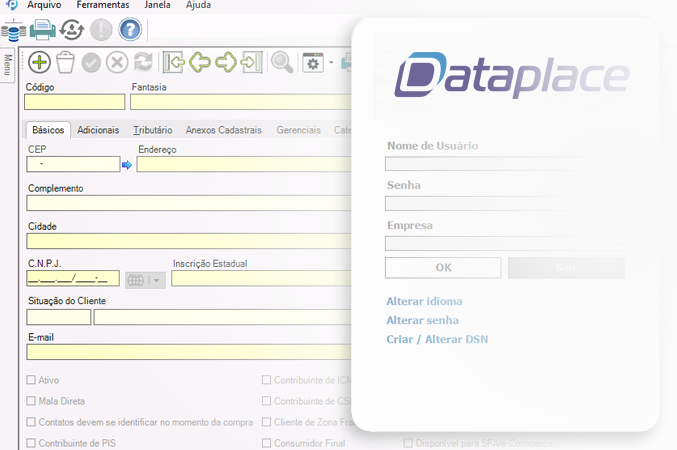Click the CEP input field
This screenshot has width=677, height=450.
pos(73,164)
